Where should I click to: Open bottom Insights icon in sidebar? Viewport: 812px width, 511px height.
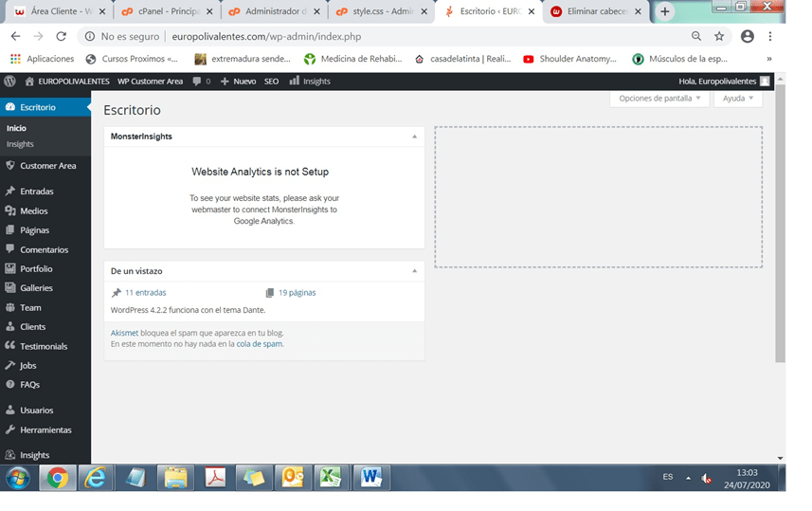[9, 454]
